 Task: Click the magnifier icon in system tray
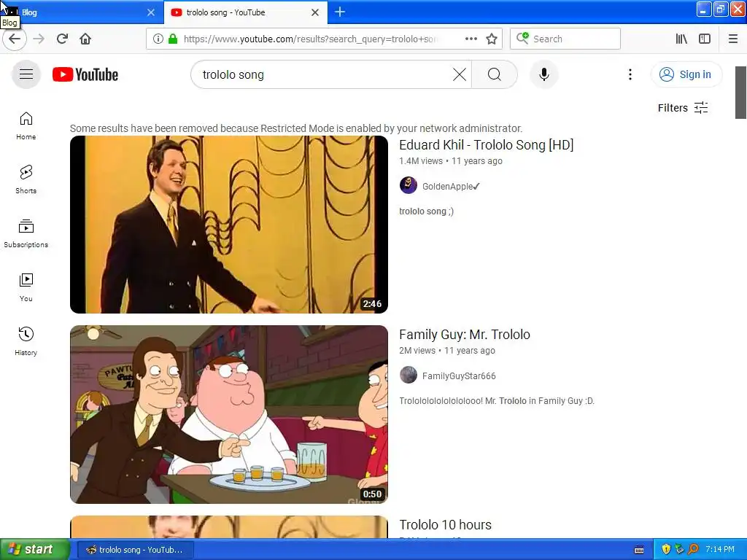tap(693, 549)
